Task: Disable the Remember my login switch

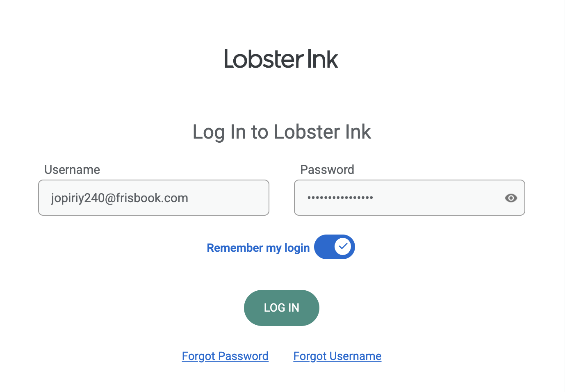Action: click(335, 247)
